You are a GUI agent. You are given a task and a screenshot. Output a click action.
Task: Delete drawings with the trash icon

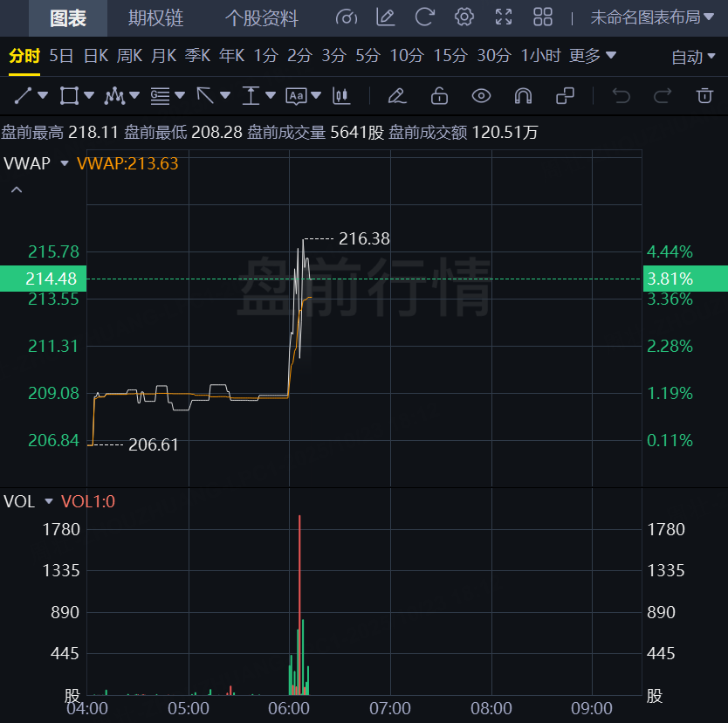point(704,96)
